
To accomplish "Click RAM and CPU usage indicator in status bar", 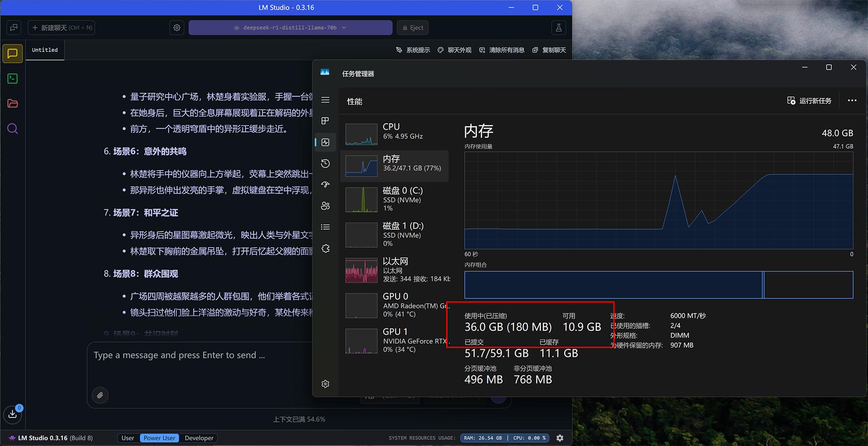I will [x=505, y=438].
